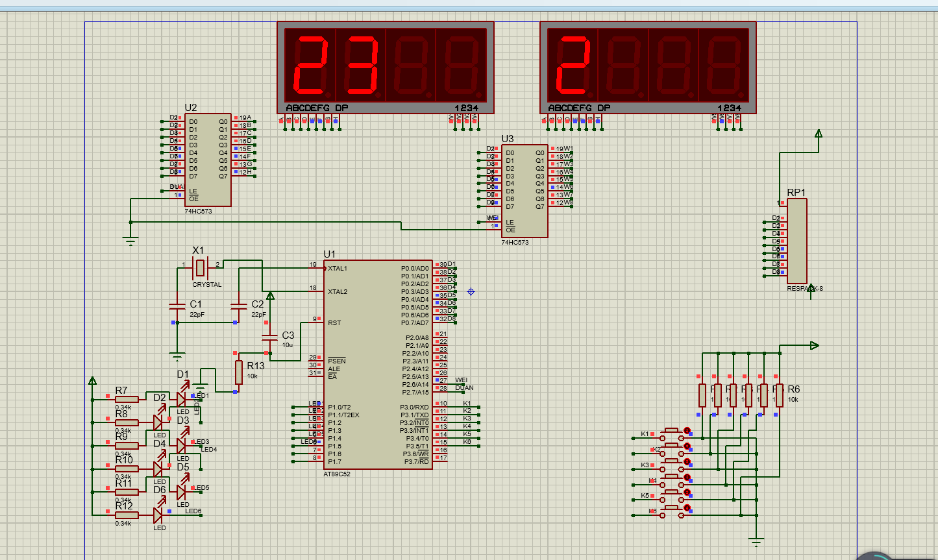This screenshot has width=938, height=560.
Task: Activate the K5 push button switch
Action: (673, 496)
